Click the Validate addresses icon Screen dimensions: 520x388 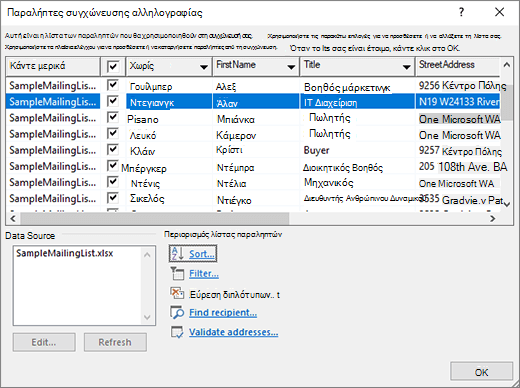point(177,332)
